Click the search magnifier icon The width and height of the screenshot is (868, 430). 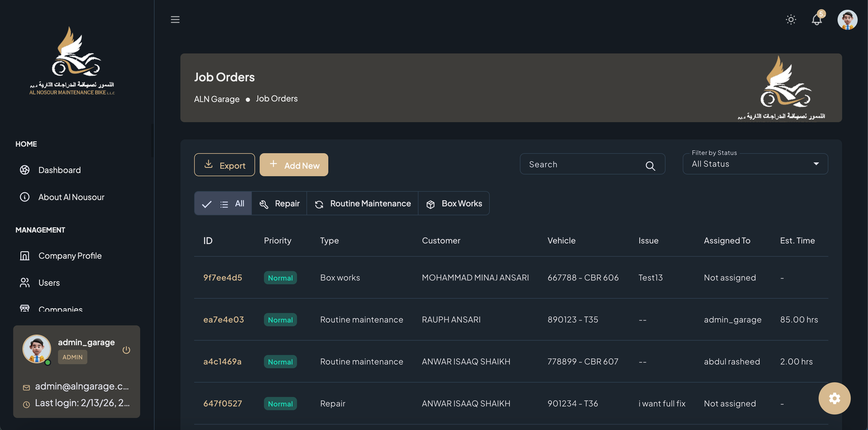[650, 166]
